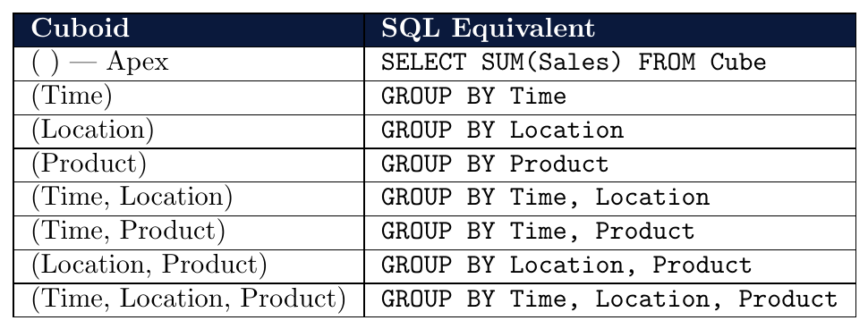Click the GROUP BY Time, Location query

pos(545,198)
